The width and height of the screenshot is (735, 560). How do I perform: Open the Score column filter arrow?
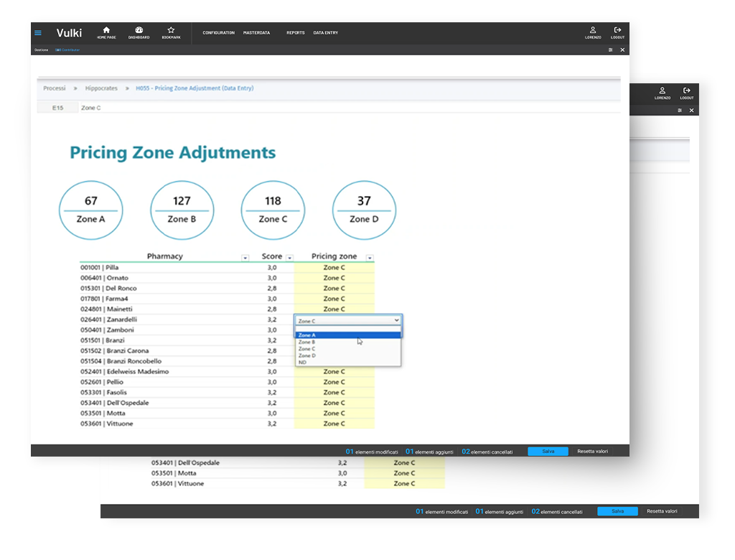point(290,258)
